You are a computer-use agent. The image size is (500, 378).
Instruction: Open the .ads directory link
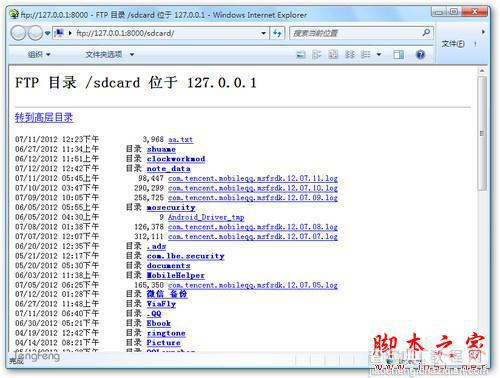point(156,246)
